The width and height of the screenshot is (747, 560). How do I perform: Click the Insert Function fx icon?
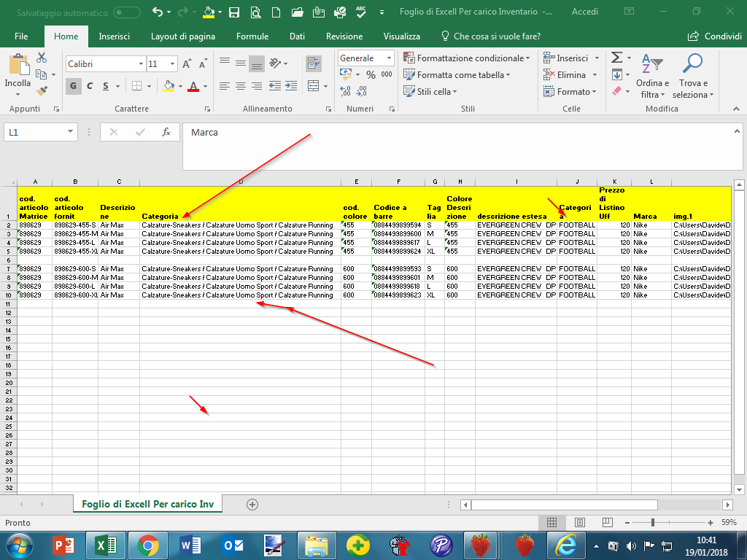(166, 132)
